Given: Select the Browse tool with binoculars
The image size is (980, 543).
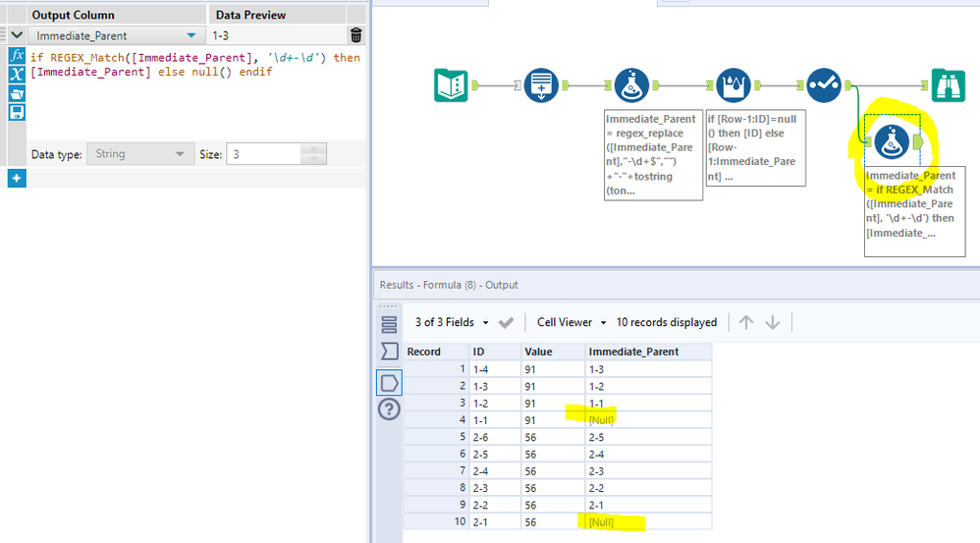Looking at the screenshot, I should point(950,85).
